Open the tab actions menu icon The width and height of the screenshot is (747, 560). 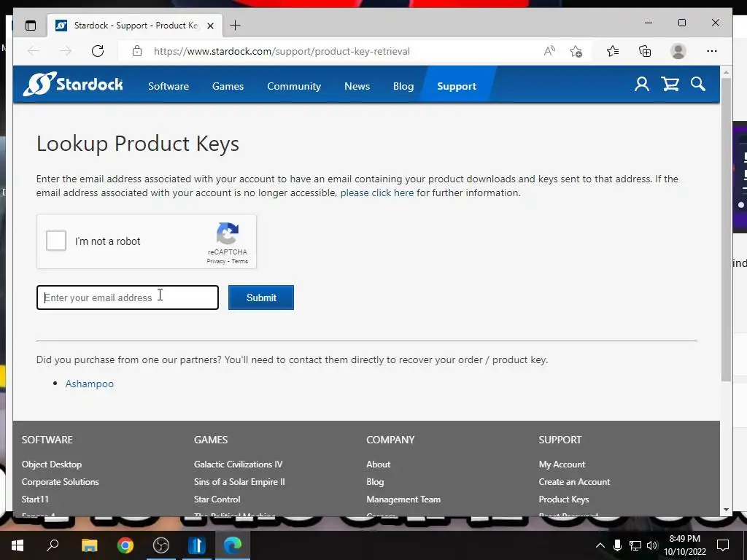pyautogui.click(x=31, y=26)
